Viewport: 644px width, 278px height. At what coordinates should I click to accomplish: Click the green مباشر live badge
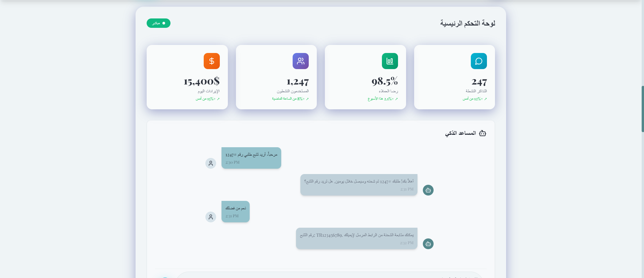click(x=158, y=23)
